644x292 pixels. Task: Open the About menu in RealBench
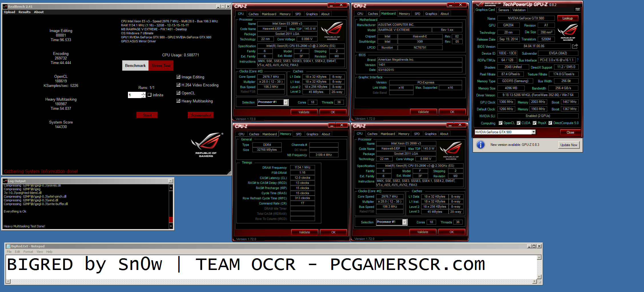coord(39,12)
